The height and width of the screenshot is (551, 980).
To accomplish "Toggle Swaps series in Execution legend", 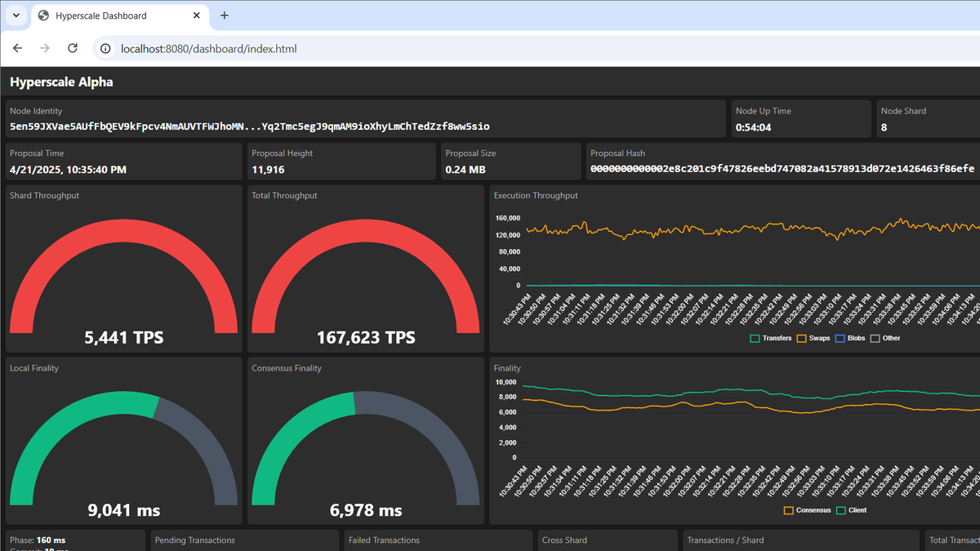I will point(813,338).
